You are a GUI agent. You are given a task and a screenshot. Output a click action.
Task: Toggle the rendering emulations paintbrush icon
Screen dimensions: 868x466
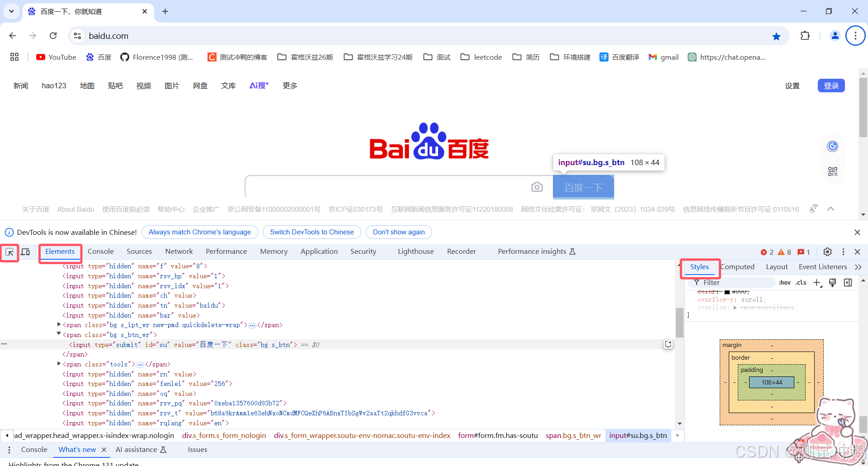coord(833,283)
